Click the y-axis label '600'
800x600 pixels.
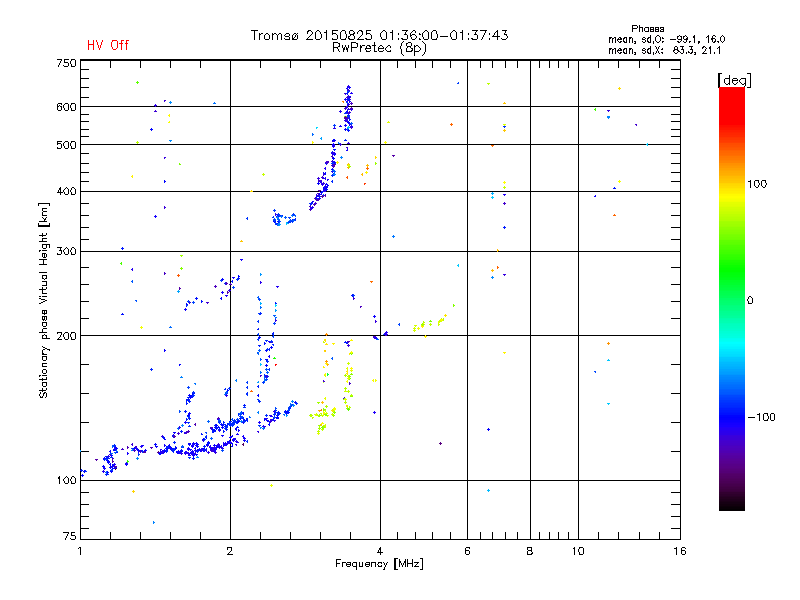click(66, 107)
